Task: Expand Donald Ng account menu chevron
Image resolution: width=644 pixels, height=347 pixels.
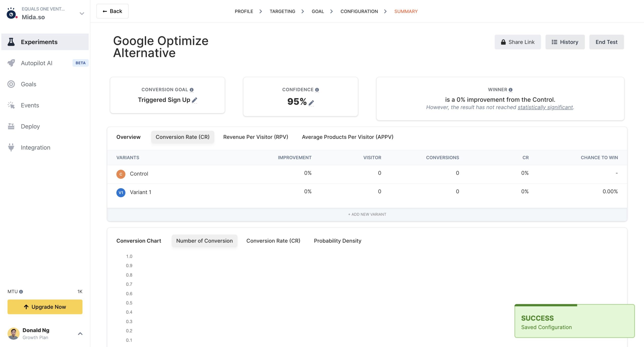Action: 80,334
